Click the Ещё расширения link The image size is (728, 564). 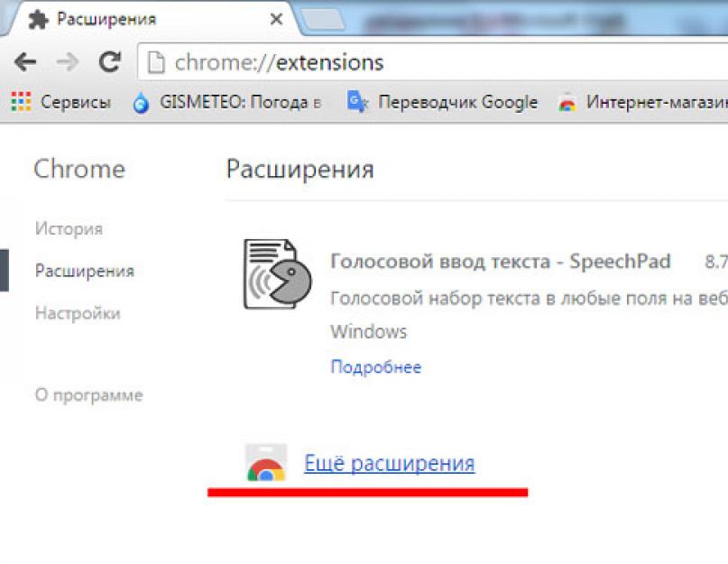[390, 463]
